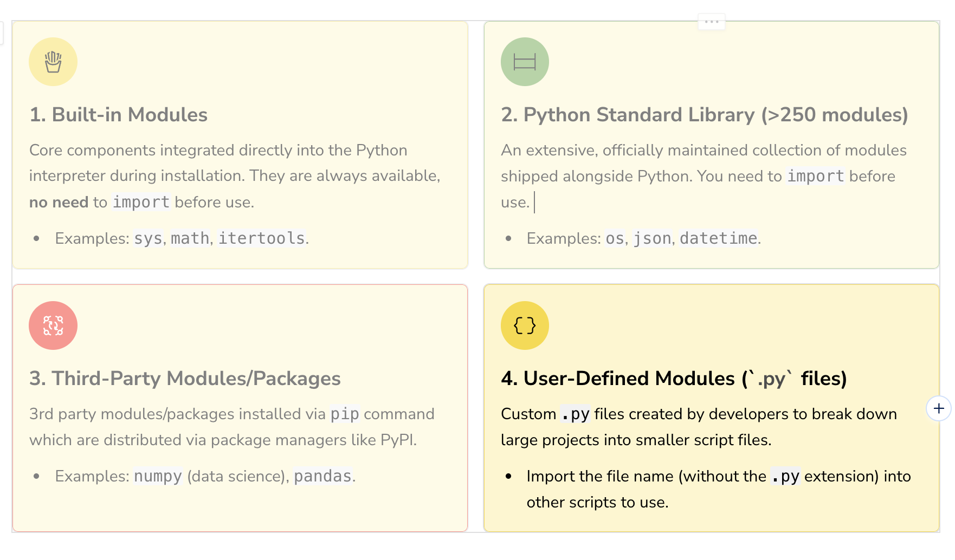
Task: Click the 'sys' code example
Action: point(148,238)
